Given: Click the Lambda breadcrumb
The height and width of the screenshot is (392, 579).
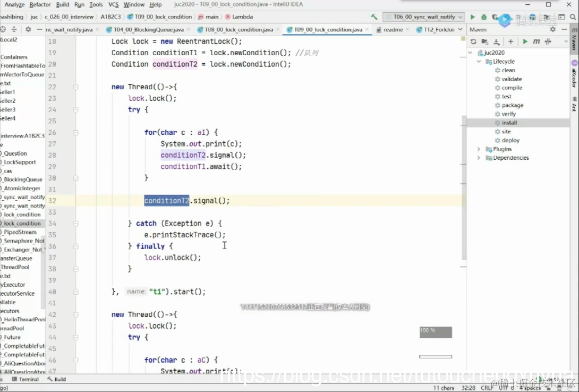Looking at the screenshot, I should tap(239, 16).
